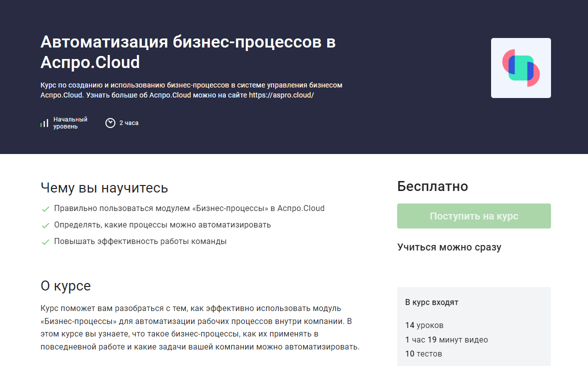588x366 pixels.
Task: Click the 'В курс входят' heading
Action: tap(432, 302)
